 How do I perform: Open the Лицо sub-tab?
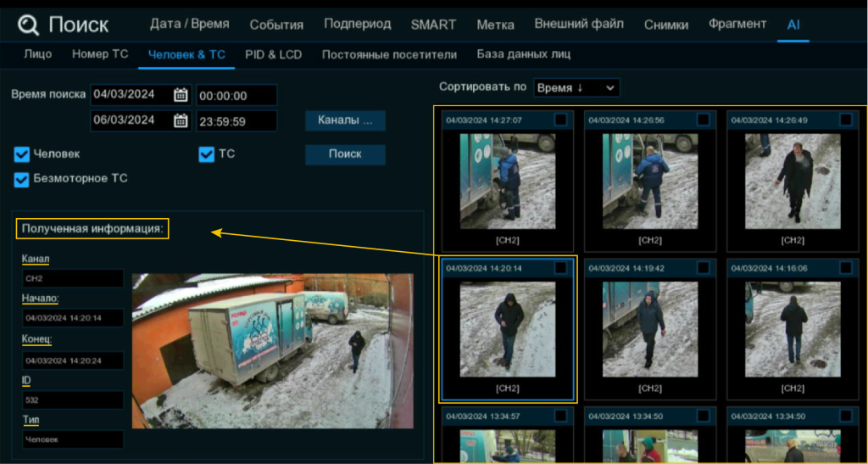(38, 54)
